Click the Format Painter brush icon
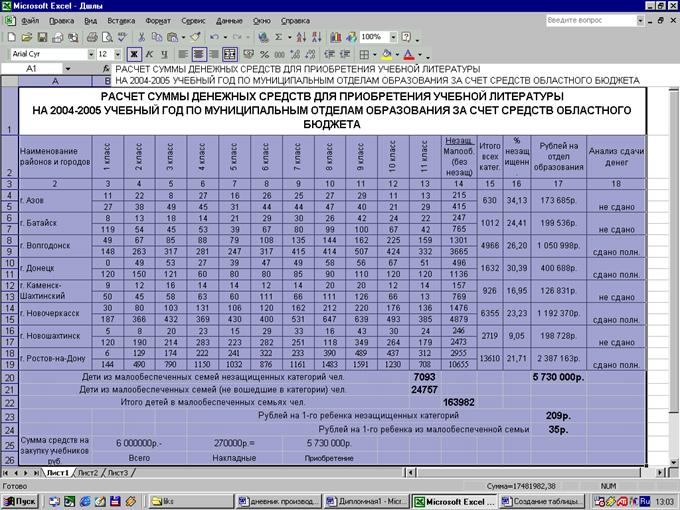 [x=195, y=37]
